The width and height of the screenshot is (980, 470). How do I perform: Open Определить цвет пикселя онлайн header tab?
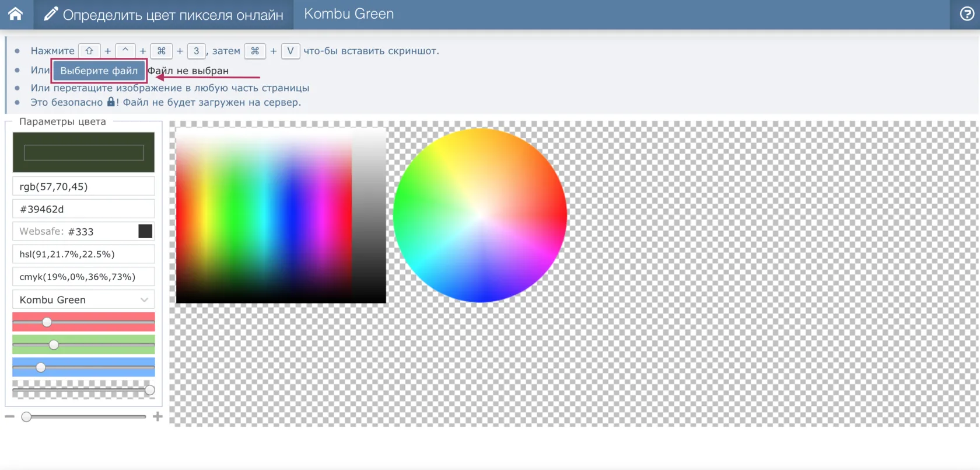(x=164, y=15)
